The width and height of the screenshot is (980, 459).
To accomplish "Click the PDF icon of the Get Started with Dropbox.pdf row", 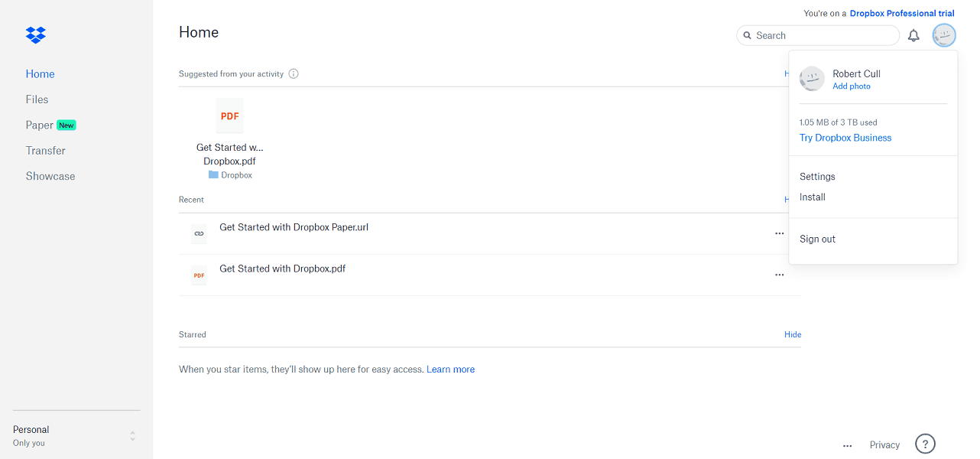I will tap(199, 275).
